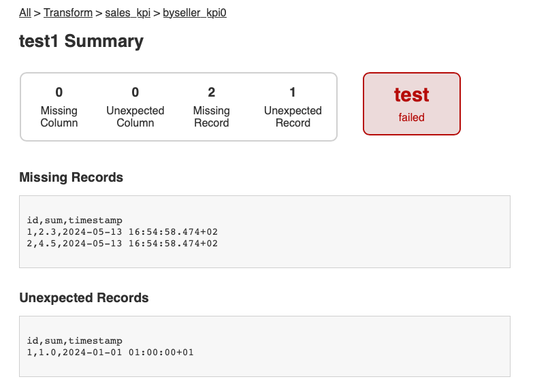Click the red test failed badge
Image resolution: width=533 pixels, height=392 pixels.
[x=412, y=103]
